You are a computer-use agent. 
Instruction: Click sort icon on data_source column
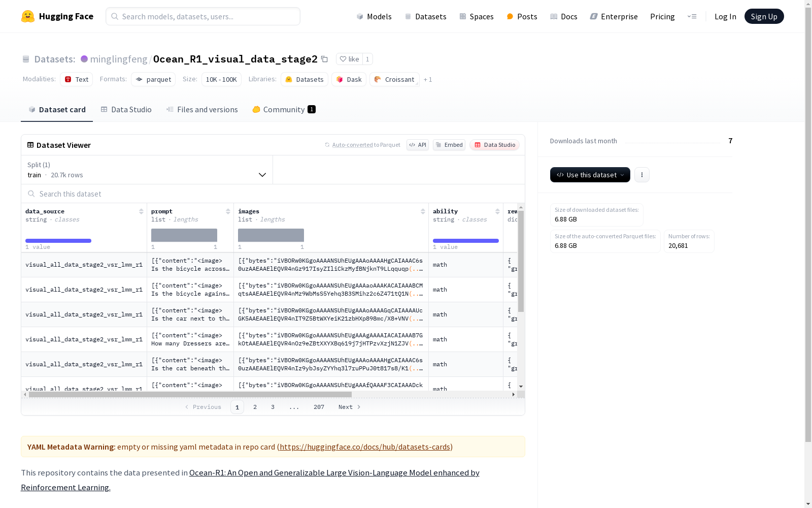click(141, 211)
